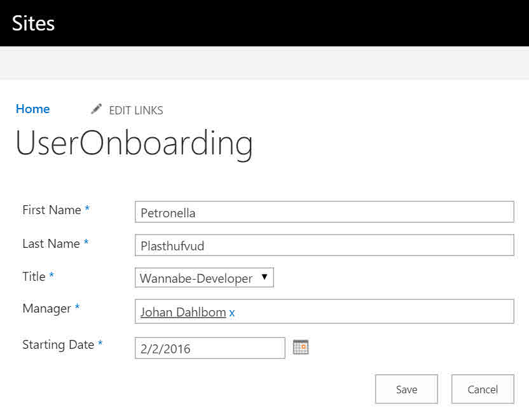This screenshot has height=420, width=529.
Task: Click the Last Name label
Action: tap(51, 243)
